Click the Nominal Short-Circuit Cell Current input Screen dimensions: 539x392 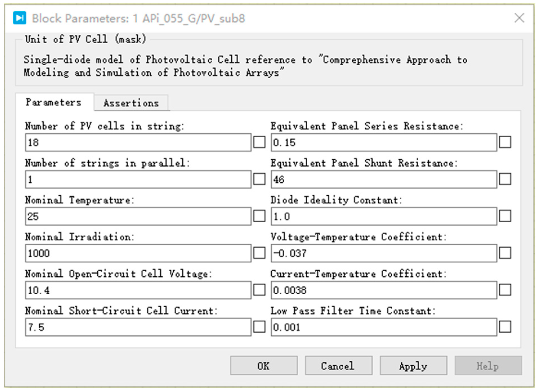click(x=138, y=327)
